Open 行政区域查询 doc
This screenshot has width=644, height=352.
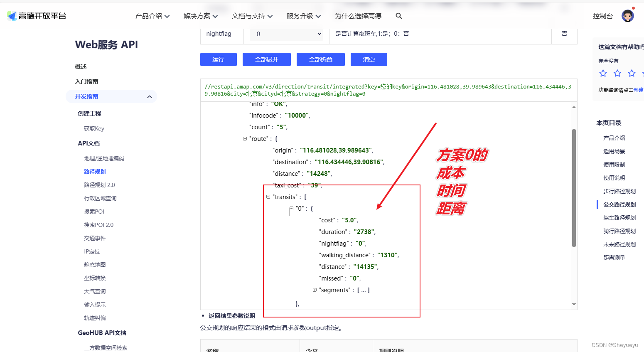100,198
